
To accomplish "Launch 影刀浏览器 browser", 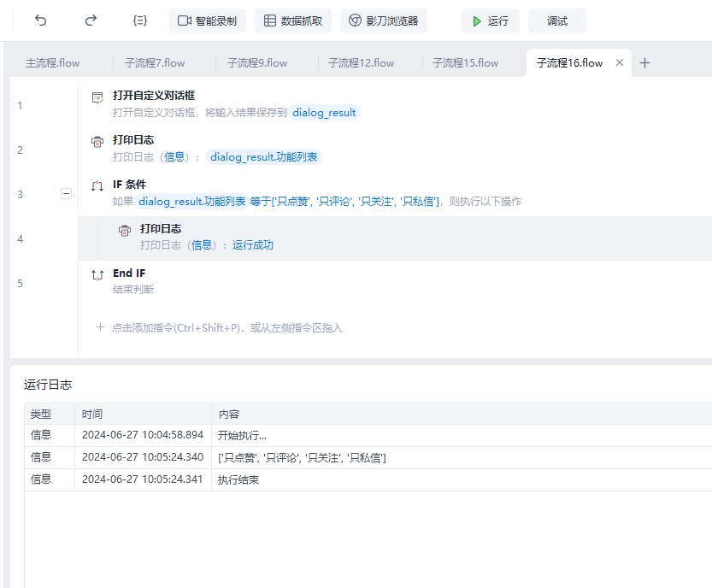I will point(384,21).
